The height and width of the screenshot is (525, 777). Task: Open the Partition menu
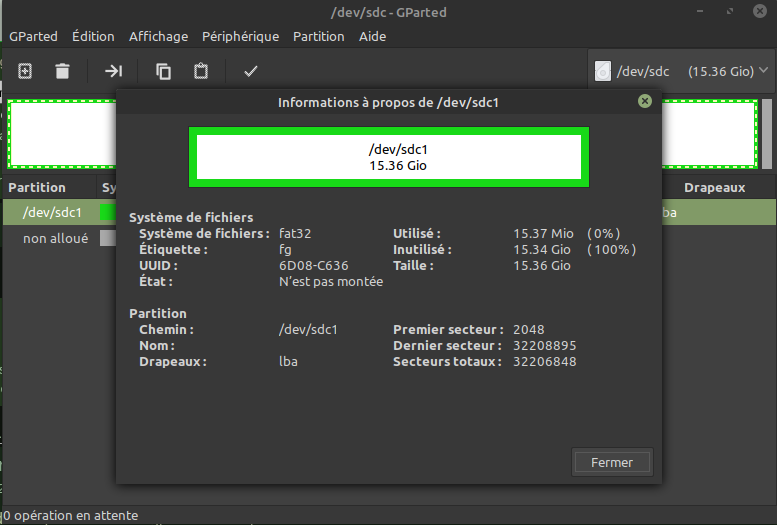318,36
